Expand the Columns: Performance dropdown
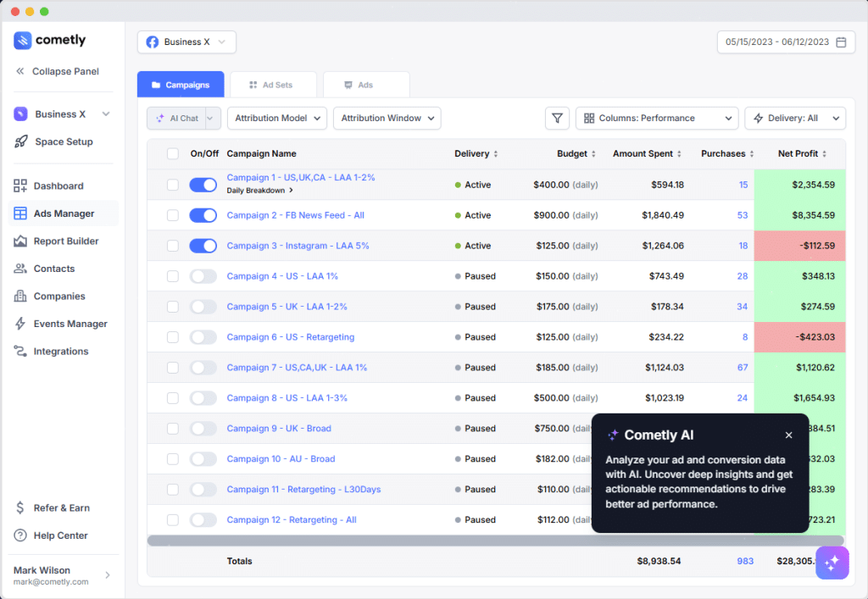The height and width of the screenshot is (599, 868). point(656,119)
